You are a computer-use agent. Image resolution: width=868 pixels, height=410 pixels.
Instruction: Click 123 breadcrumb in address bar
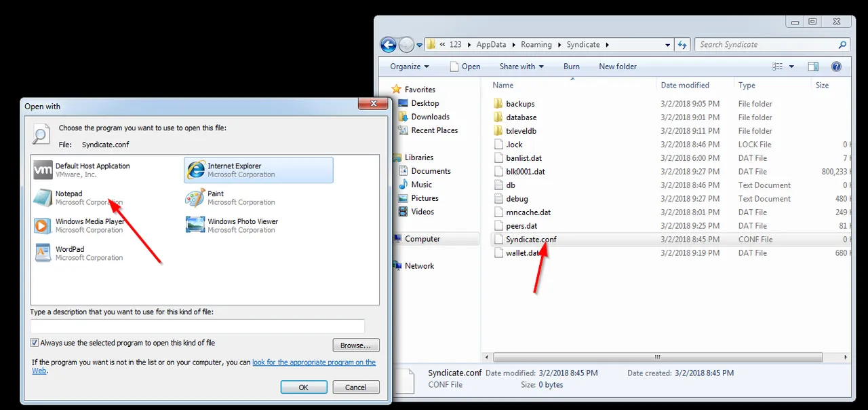point(456,45)
